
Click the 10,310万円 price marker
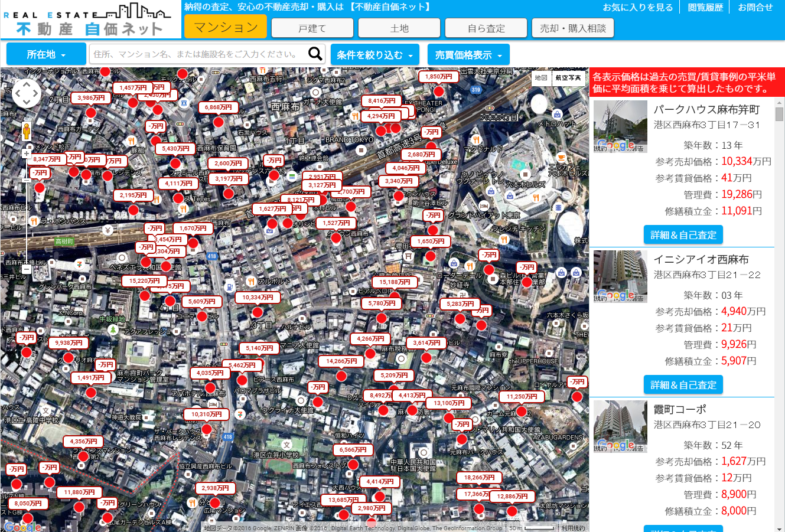[207, 414]
